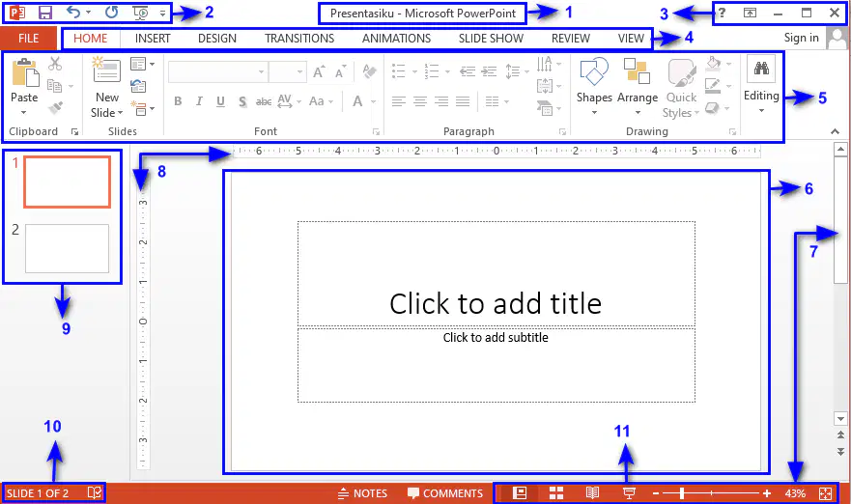
Task: Collapse the ribbon with the caret
Action: [835, 131]
